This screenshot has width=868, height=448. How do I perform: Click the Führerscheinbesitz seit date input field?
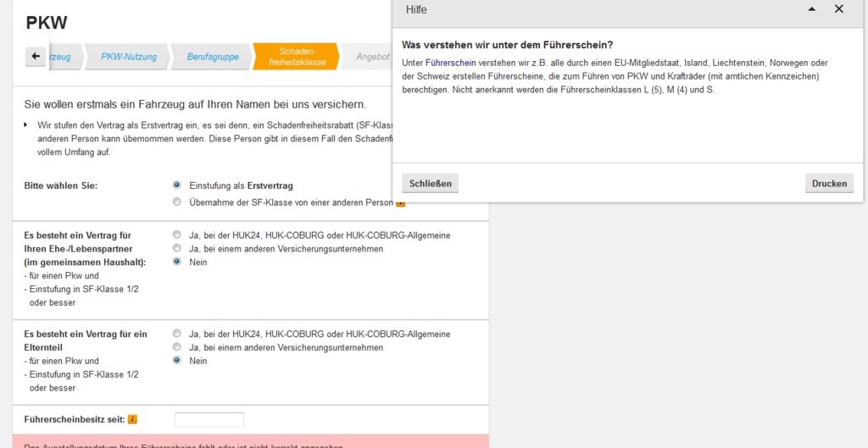click(x=209, y=420)
